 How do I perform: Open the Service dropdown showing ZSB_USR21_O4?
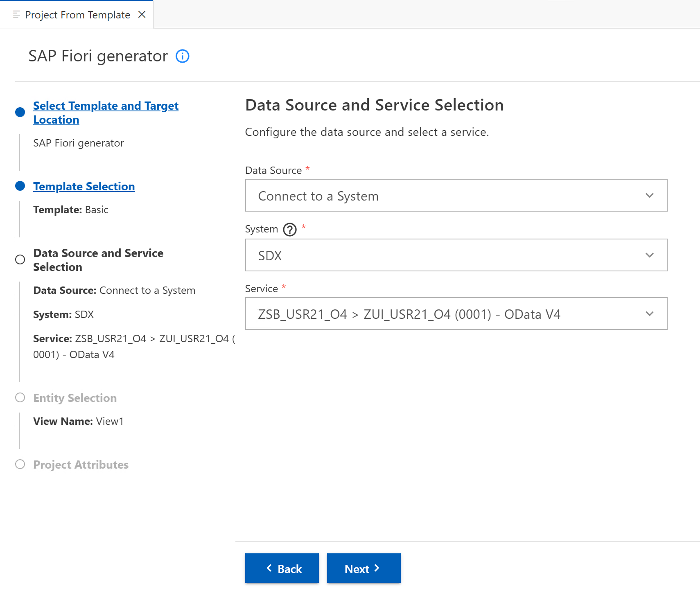pyautogui.click(x=456, y=314)
